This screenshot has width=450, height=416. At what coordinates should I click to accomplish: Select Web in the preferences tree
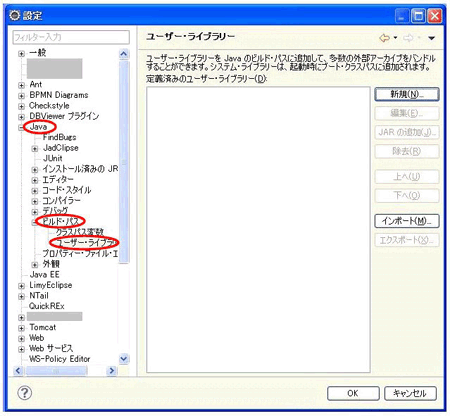(x=37, y=338)
